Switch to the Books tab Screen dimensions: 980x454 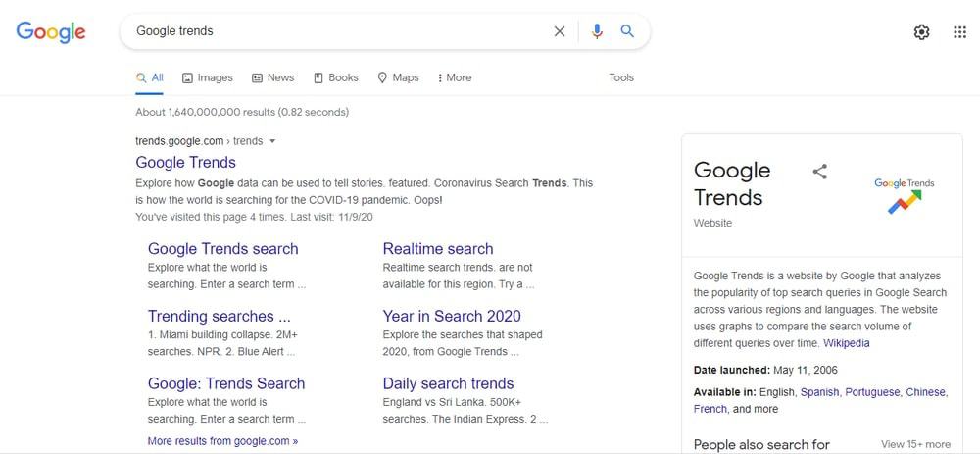(x=335, y=77)
